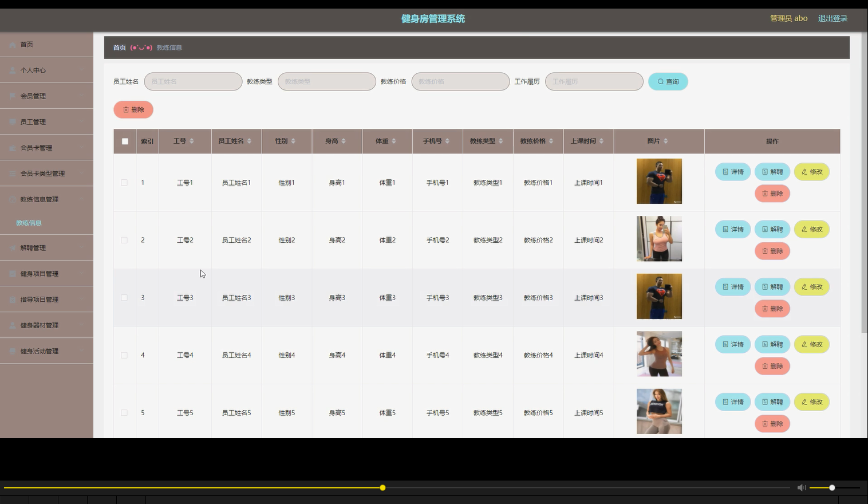This screenshot has height=504, width=868.
Task: Click 退出登录 to log out
Action: tap(833, 18)
